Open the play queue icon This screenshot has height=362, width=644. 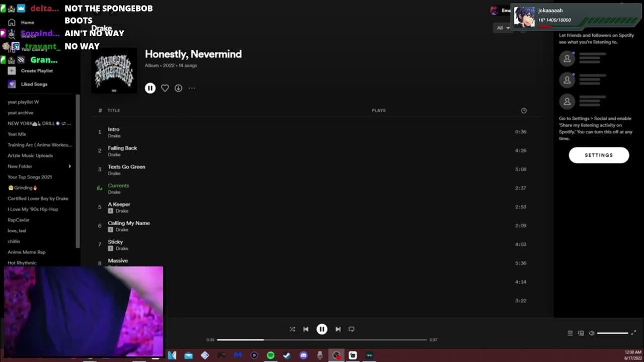pos(570,333)
